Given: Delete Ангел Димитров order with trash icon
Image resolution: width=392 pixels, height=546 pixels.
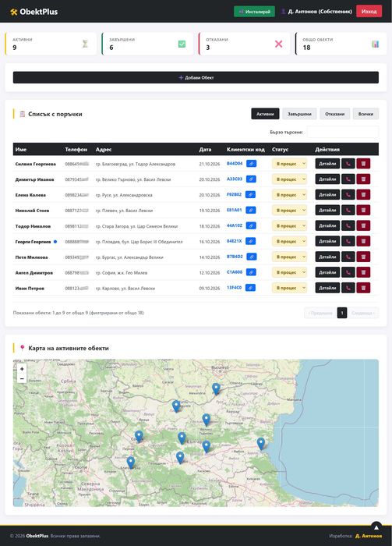Looking at the screenshot, I should click(363, 272).
